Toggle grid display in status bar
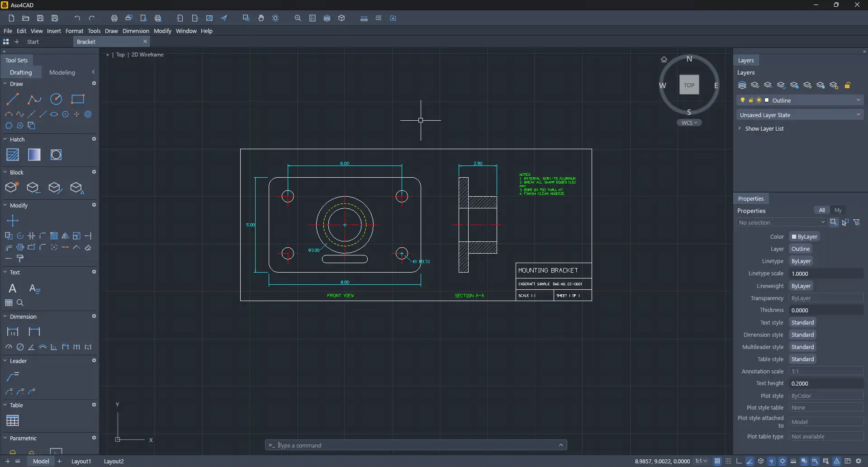The image size is (868, 467). click(717, 461)
